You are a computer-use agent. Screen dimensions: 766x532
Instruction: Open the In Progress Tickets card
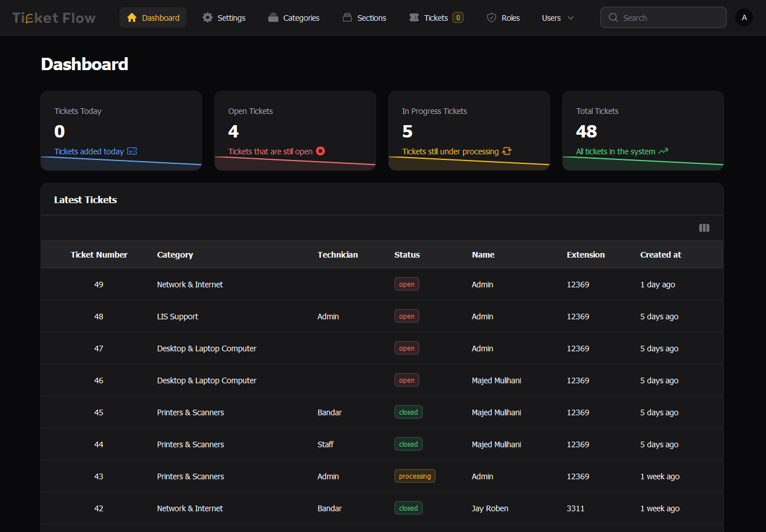pyautogui.click(x=469, y=131)
